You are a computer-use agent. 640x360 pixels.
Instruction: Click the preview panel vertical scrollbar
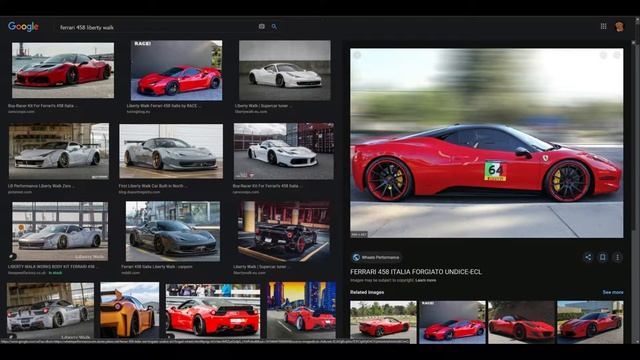[x=633, y=192]
